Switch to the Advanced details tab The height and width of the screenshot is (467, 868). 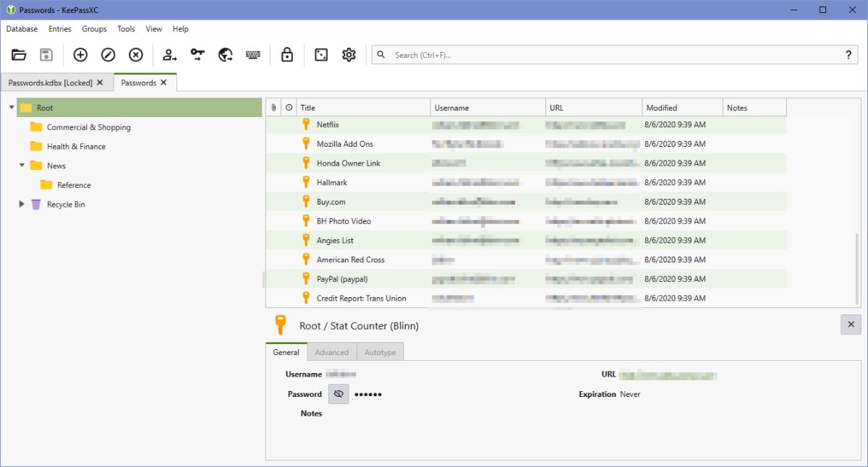coord(332,352)
